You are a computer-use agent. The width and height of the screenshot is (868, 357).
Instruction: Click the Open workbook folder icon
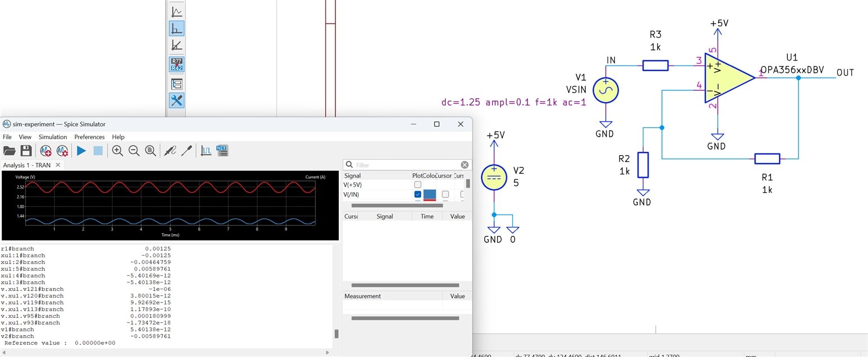(x=10, y=151)
